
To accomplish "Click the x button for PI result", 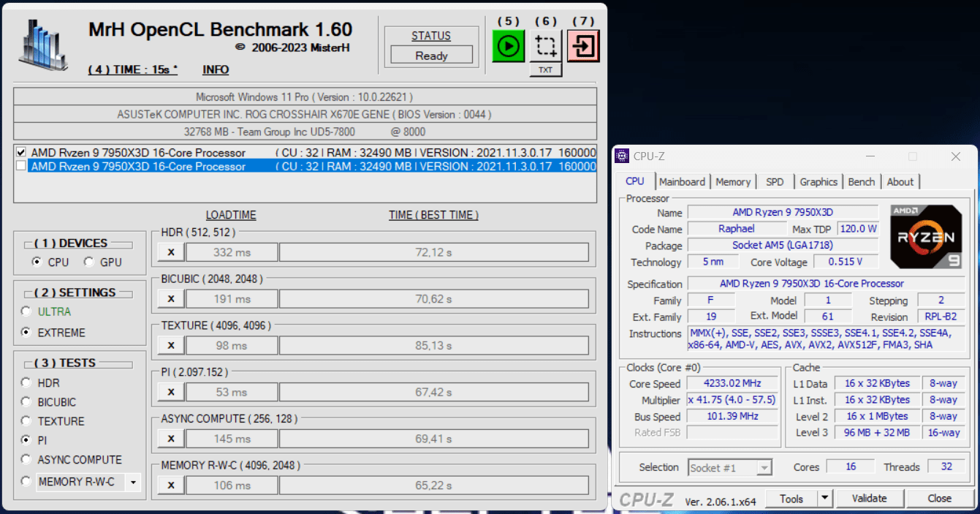I will click(x=171, y=392).
